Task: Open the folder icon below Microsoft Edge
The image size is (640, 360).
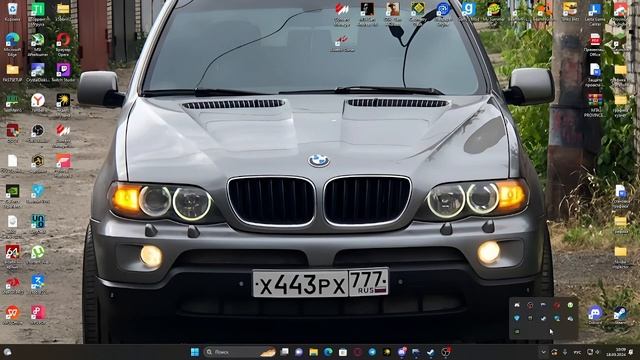Action: [x=12, y=70]
